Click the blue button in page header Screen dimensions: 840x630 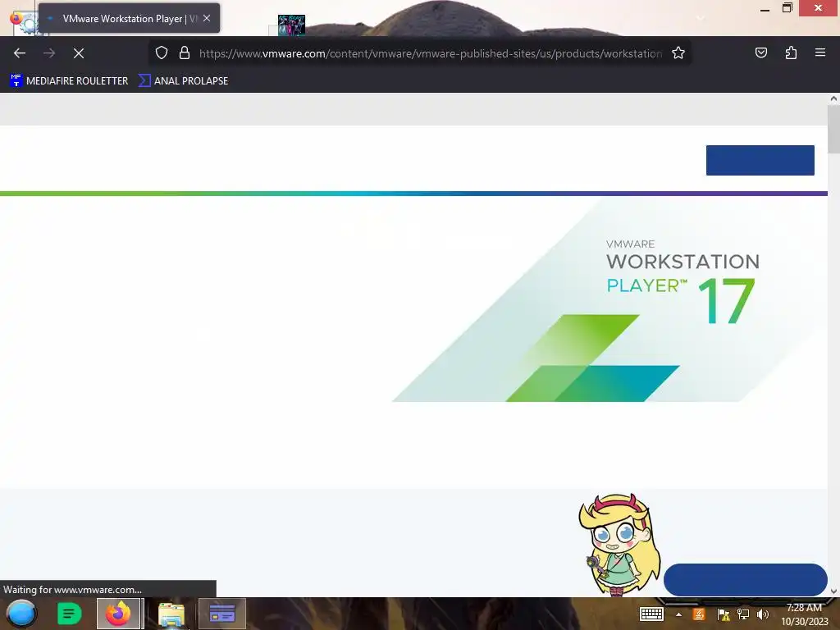tap(760, 160)
